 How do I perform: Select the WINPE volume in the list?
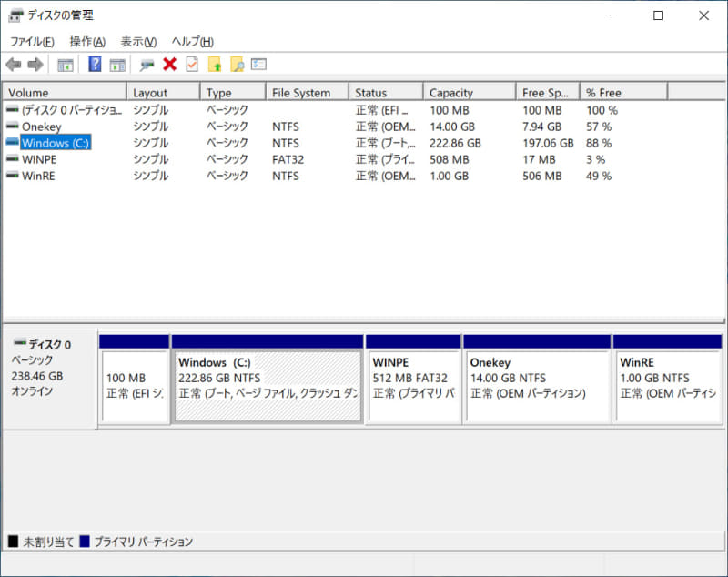39,159
